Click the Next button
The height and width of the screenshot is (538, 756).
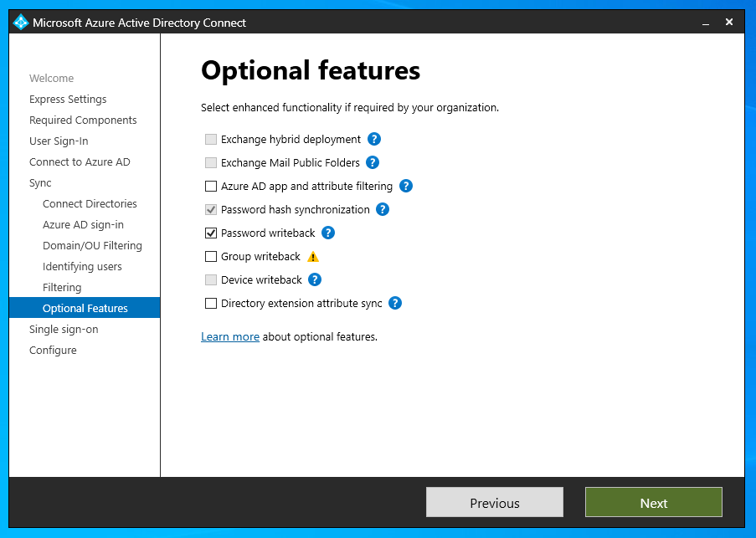[x=653, y=502]
